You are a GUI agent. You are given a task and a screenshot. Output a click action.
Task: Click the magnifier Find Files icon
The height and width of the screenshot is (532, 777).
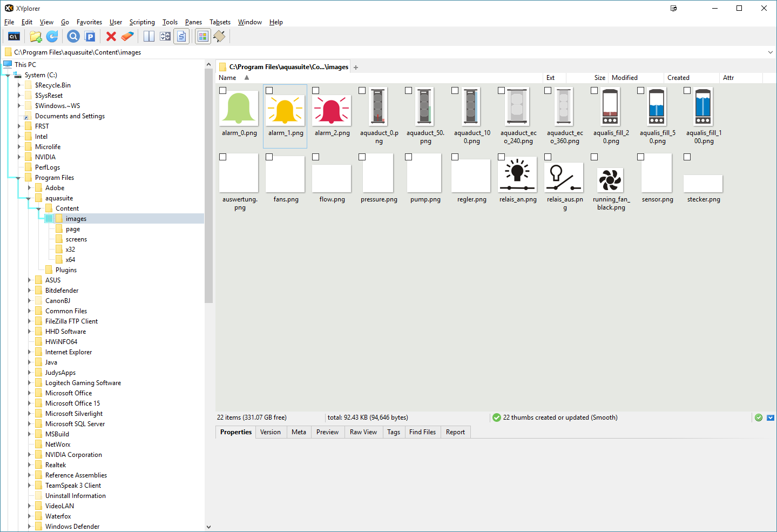73,37
